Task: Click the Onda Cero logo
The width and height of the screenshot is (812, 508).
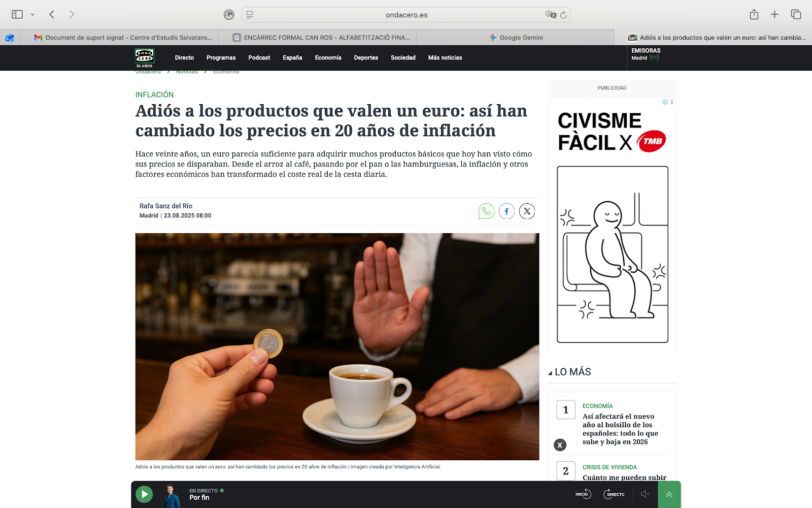Action: click(x=145, y=57)
